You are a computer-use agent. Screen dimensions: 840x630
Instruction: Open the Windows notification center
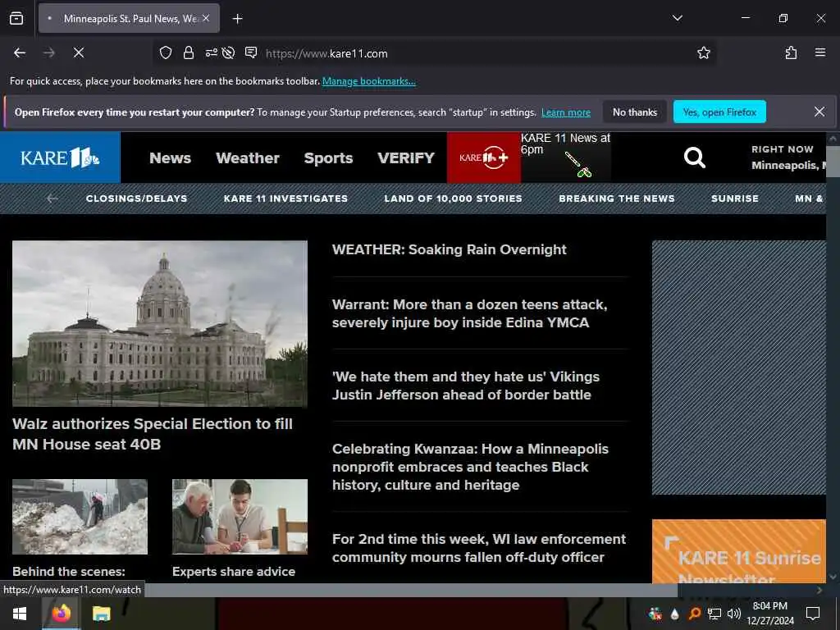tap(813, 614)
